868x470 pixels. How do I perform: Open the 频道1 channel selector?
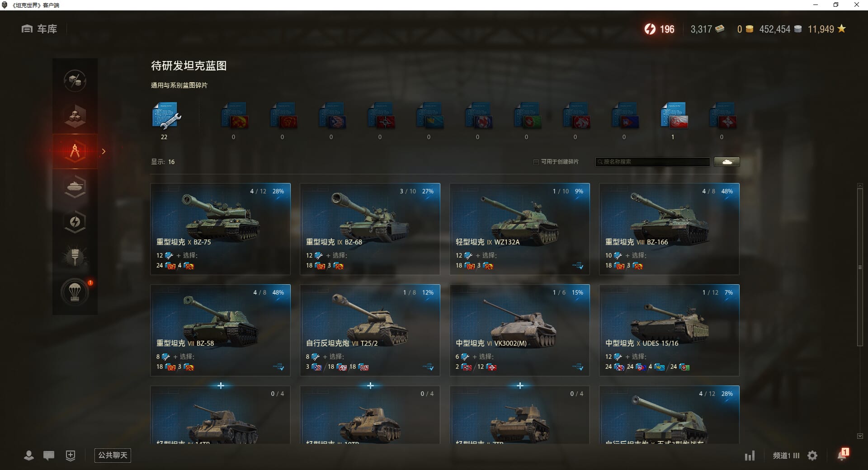tap(786, 456)
